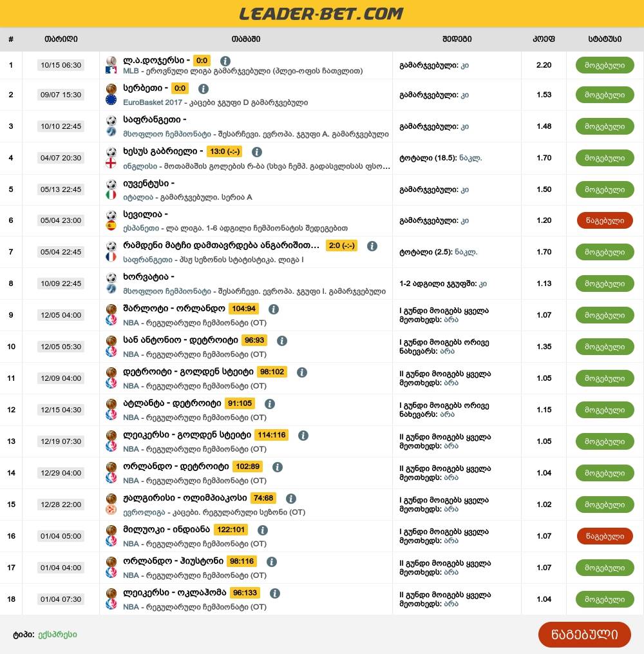644x654 pixels.
Task: Click large red წაგებული button at bottom
Action: (x=584, y=635)
